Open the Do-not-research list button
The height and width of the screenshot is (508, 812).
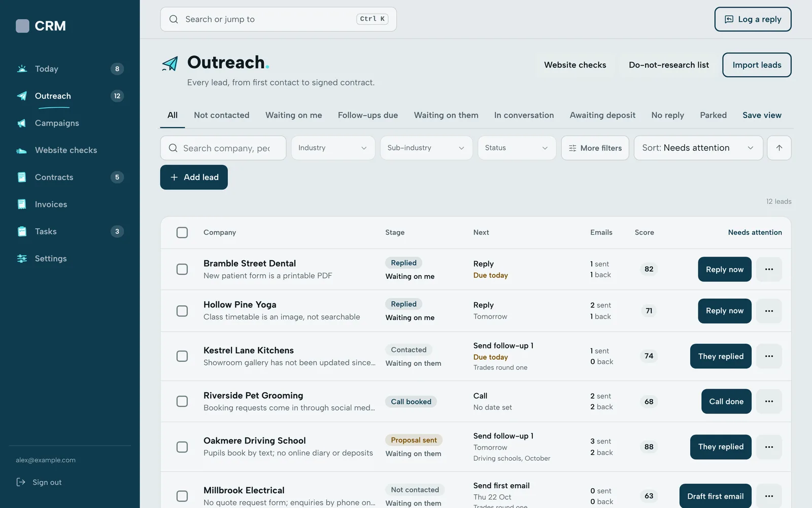(x=669, y=65)
